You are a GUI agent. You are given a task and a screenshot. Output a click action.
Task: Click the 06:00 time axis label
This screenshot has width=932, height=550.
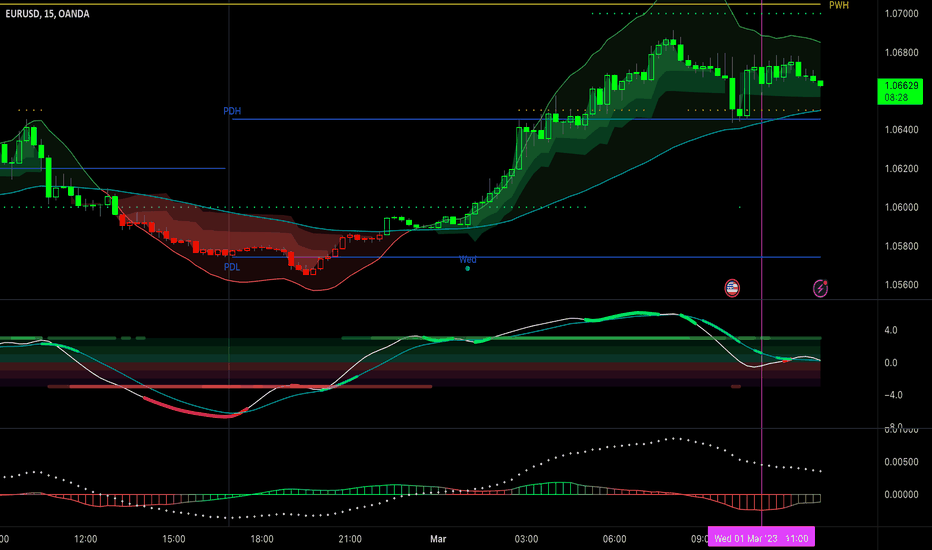(x=614, y=539)
